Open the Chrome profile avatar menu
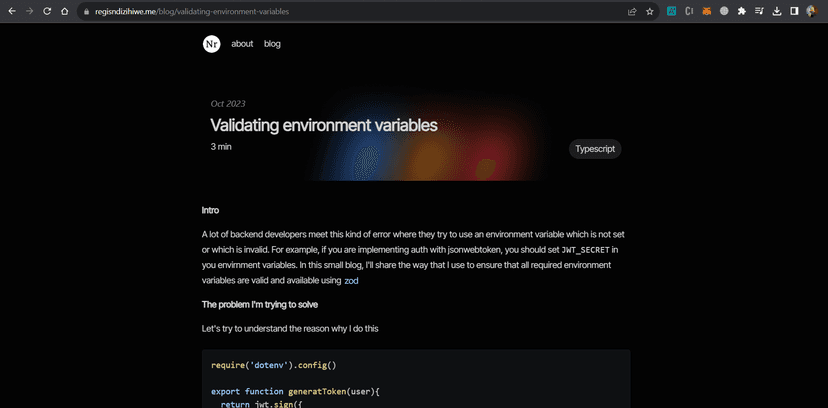 pyautogui.click(x=811, y=12)
